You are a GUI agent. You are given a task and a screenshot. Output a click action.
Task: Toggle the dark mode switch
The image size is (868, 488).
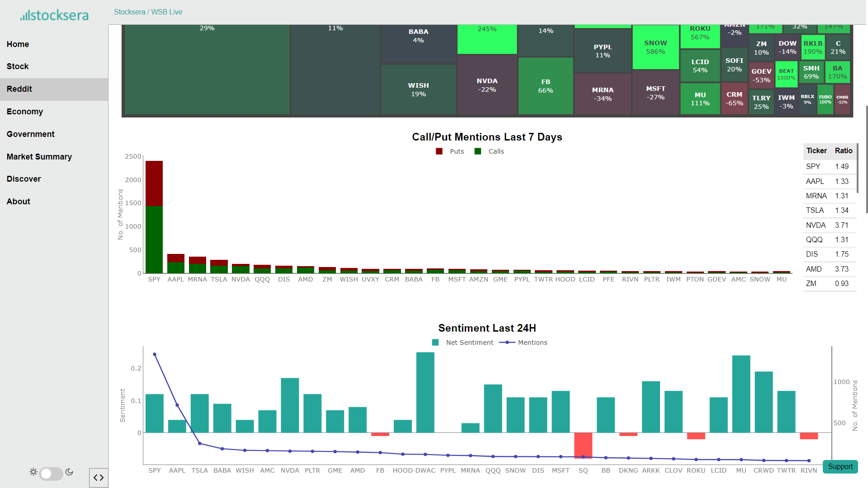tap(51, 474)
